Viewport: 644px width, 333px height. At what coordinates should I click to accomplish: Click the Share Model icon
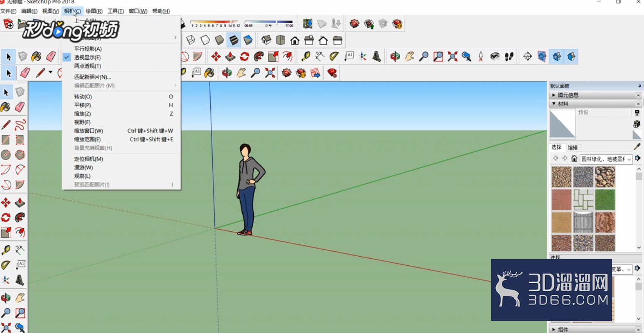369,24
